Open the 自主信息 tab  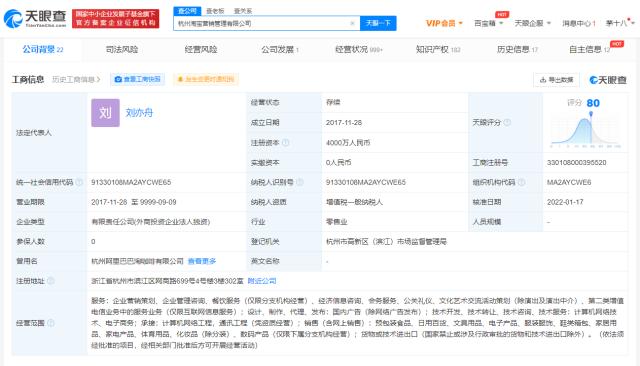tap(590, 49)
